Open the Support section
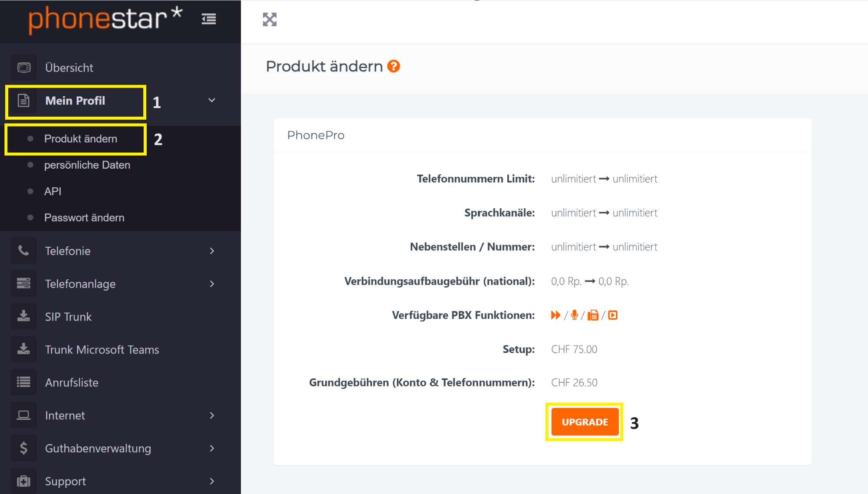The width and height of the screenshot is (868, 494). click(x=66, y=481)
